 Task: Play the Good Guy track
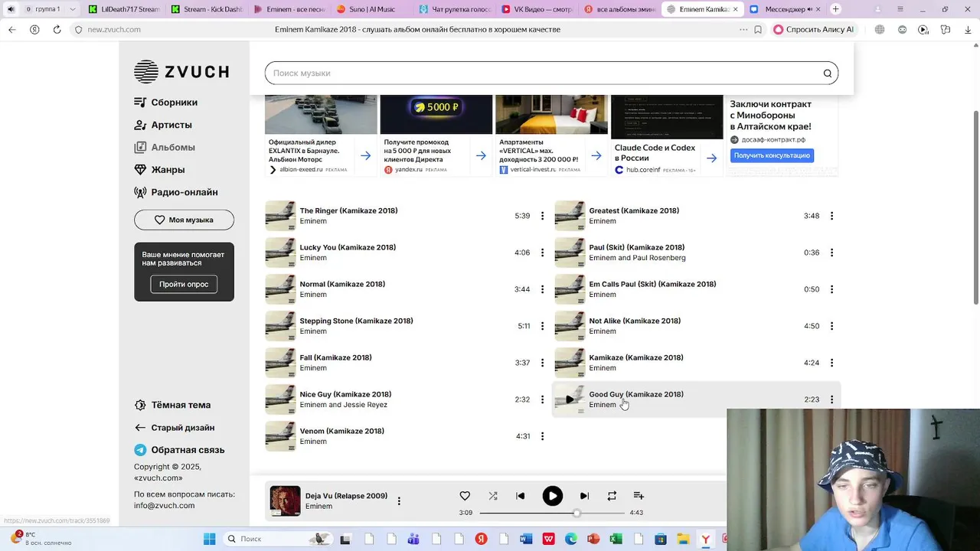click(x=570, y=399)
